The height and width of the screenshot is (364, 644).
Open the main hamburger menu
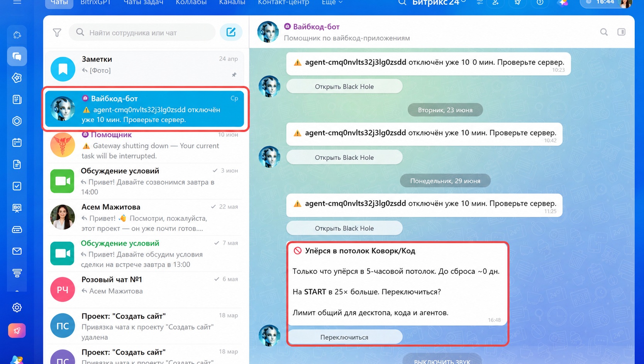(17, 2)
